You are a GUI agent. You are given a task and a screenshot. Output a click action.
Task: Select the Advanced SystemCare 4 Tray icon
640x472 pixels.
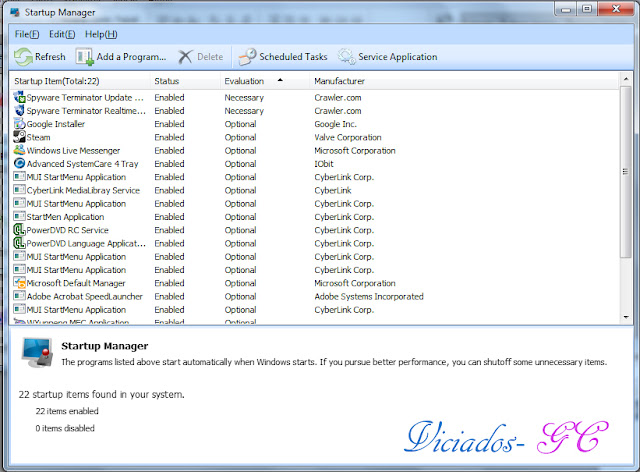pyautogui.click(x=19, y=163)
